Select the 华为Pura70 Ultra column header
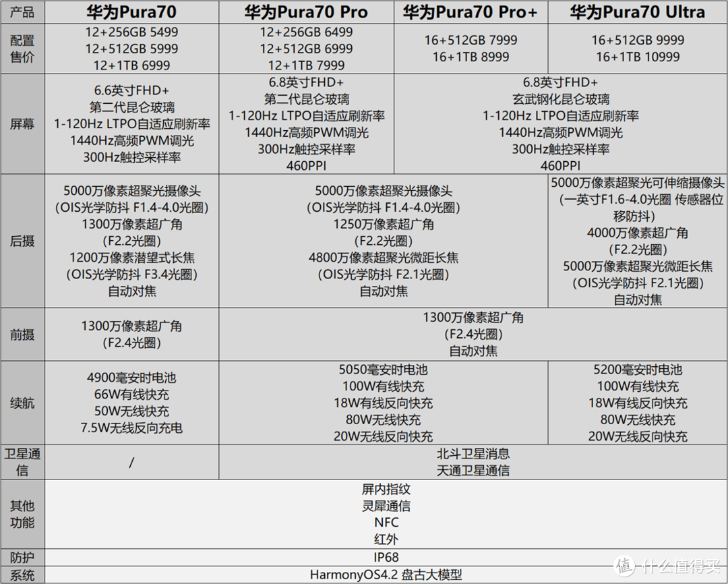 point(635,11)
